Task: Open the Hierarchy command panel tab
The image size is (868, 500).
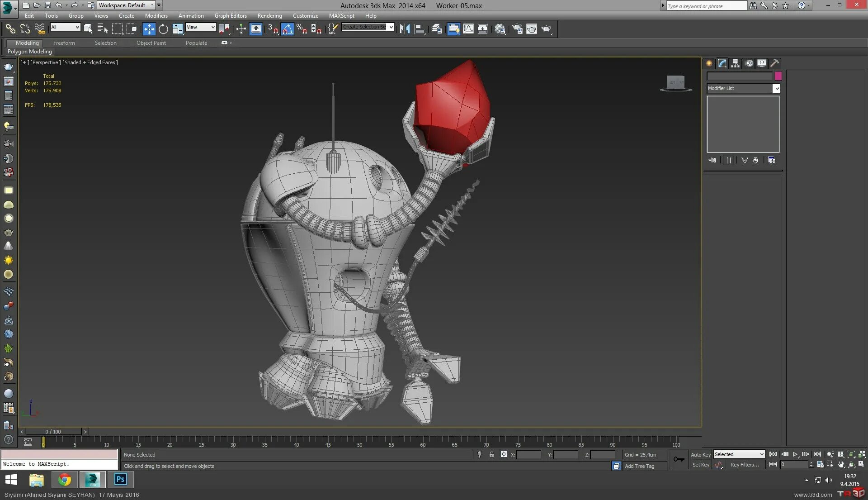Action: (736, 63)
